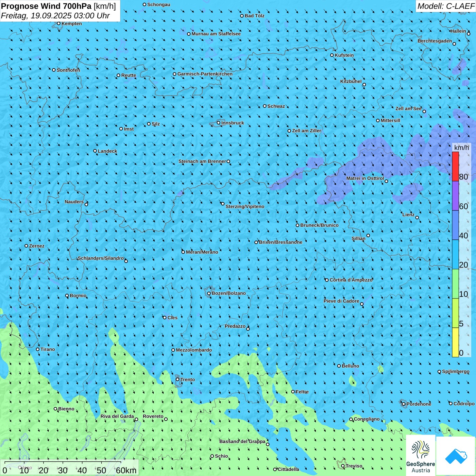Select the purple 60–80 km/h legend swatch
Image resolution: width=476 pixels, height=476 pixels.
pyautogui.click(x=455, y=196)
